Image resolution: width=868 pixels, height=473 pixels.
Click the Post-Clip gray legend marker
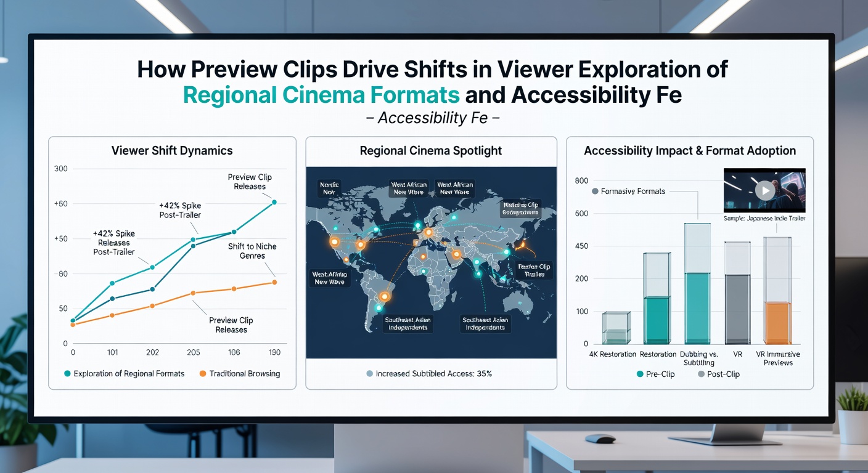701,374
